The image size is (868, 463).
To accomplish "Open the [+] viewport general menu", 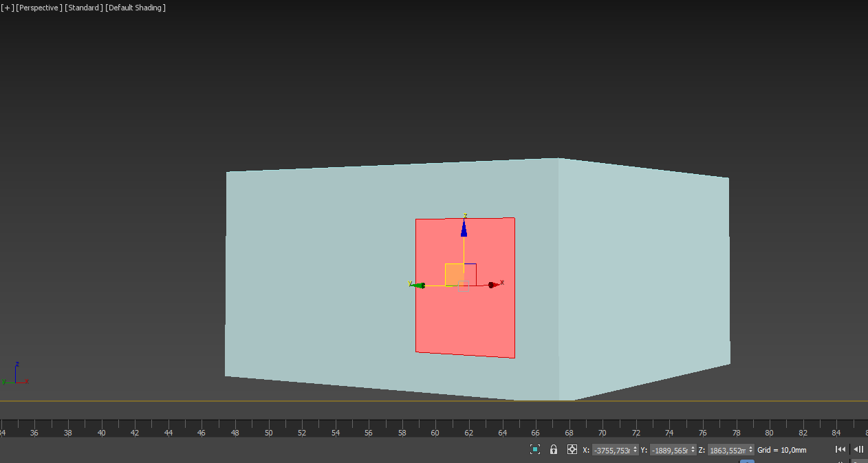I will click(x=8, y=8).
